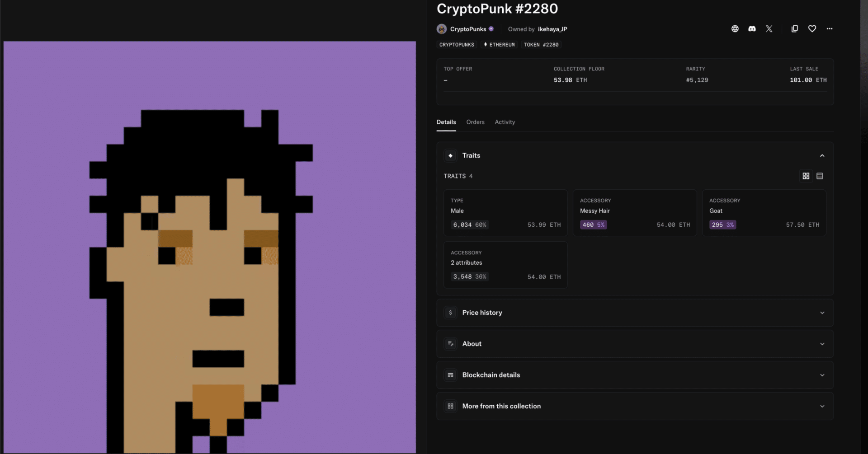Click the Traits section diamond icon
The image size is (868, 454).
tap(450, 155)
